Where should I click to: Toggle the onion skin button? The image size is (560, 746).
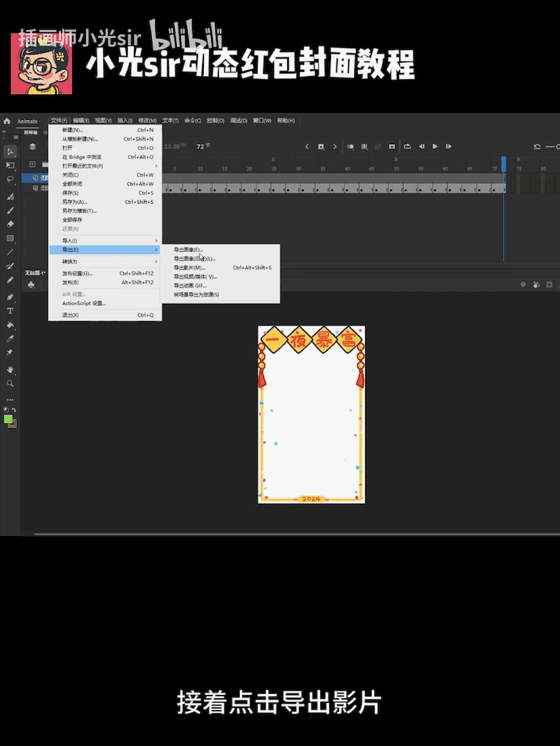351,147
